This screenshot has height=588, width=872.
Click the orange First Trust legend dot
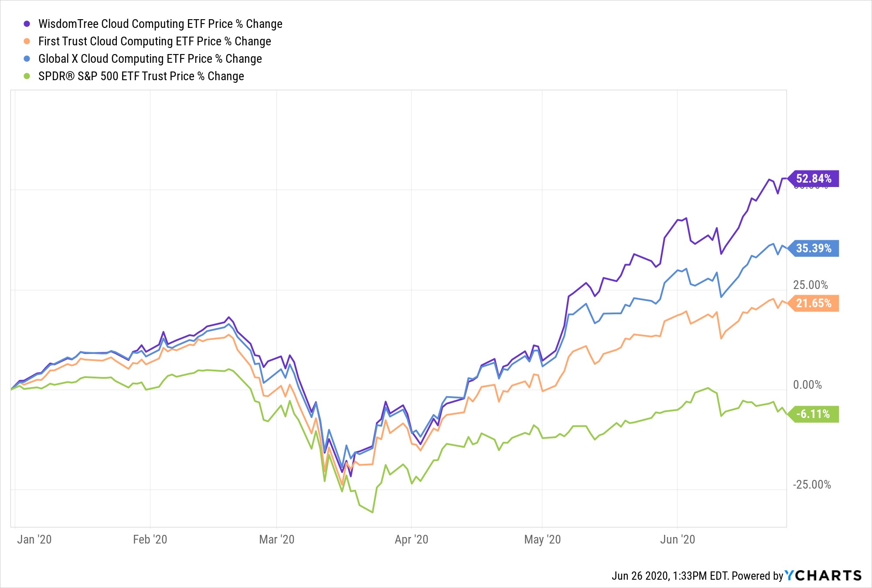click(x=27, y=41)
